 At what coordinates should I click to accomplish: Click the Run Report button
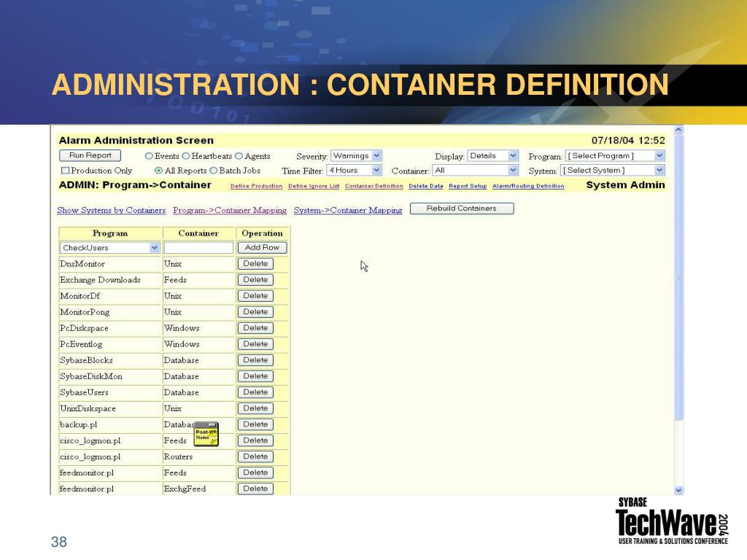pos(90,155)
